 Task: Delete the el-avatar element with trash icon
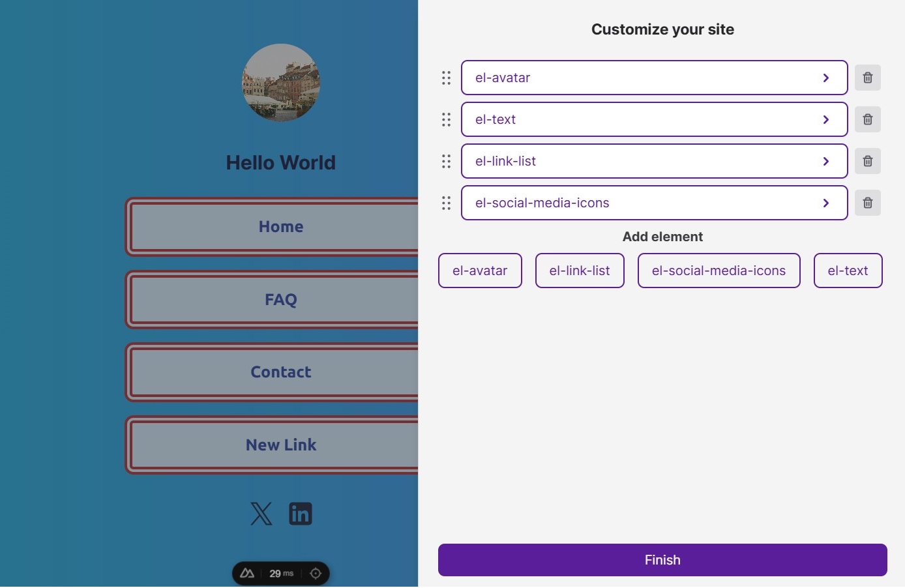867,78
